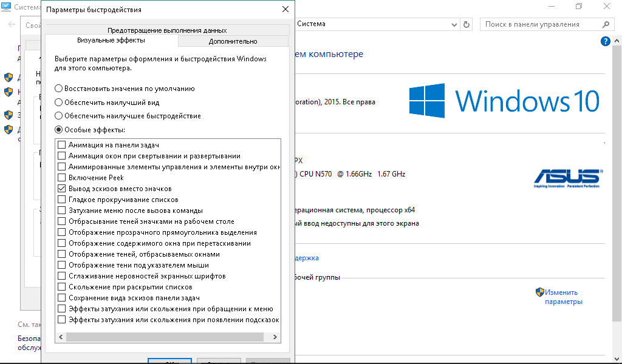Uncheck Вывод эскизов вместо значков
Image resolution: width=622 pixels, height=364 pixels.
point(62,189)
